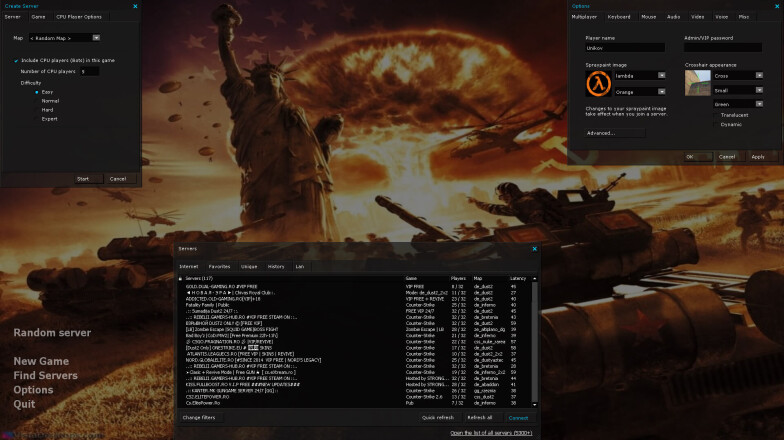Screen dimensions: 784x440
Task: Select Normal difficulty
Action: tap(37, 101)
